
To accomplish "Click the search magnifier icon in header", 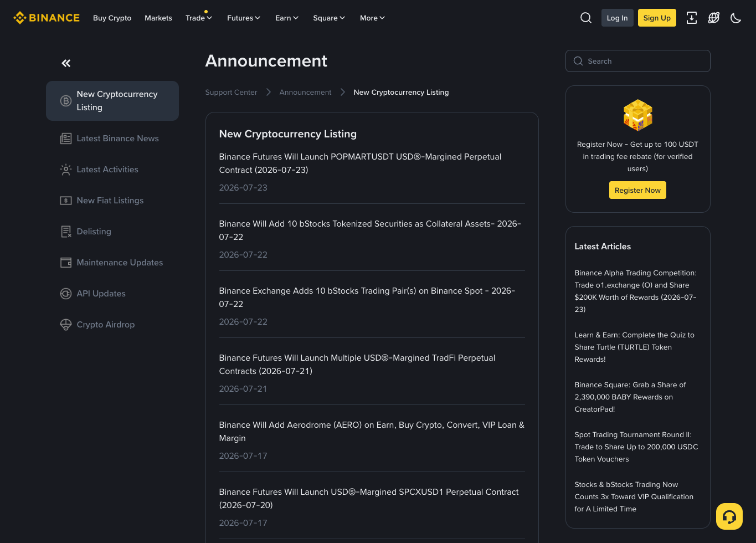I will [x=585, y=18].
